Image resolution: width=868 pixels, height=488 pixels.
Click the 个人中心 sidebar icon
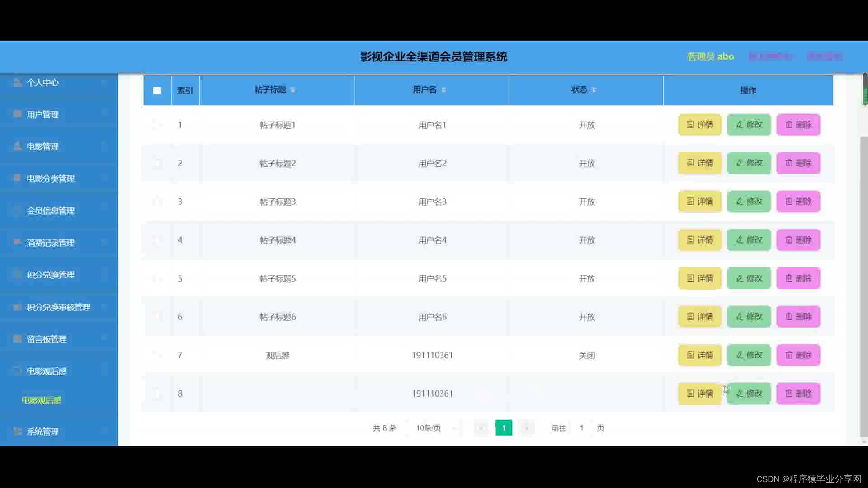coord(18,82)
